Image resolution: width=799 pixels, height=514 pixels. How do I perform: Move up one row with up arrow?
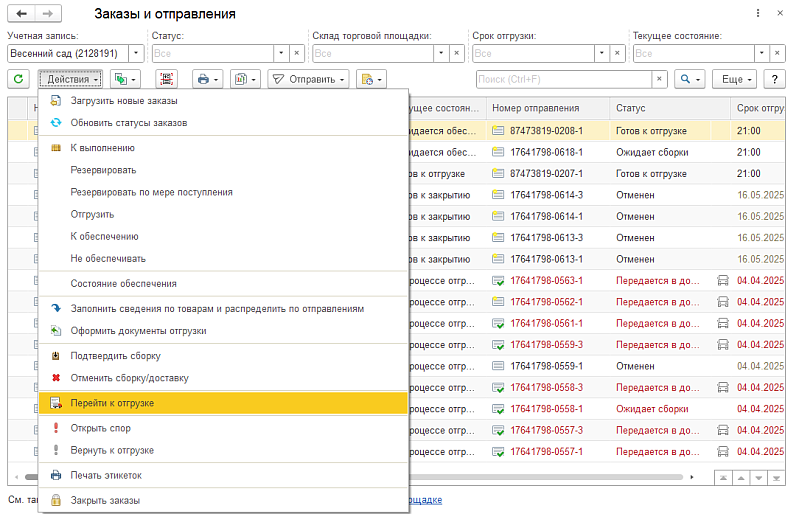click(x=741, y=478)
